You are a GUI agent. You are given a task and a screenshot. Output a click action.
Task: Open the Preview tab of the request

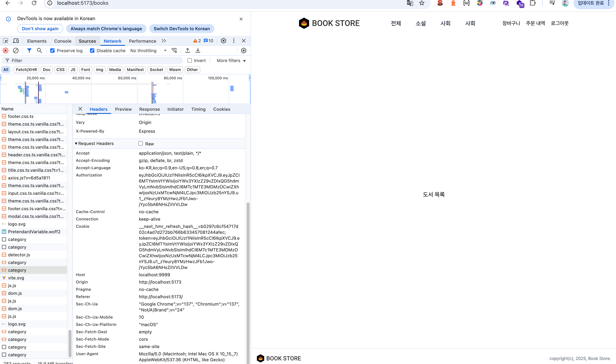[123, 109]
